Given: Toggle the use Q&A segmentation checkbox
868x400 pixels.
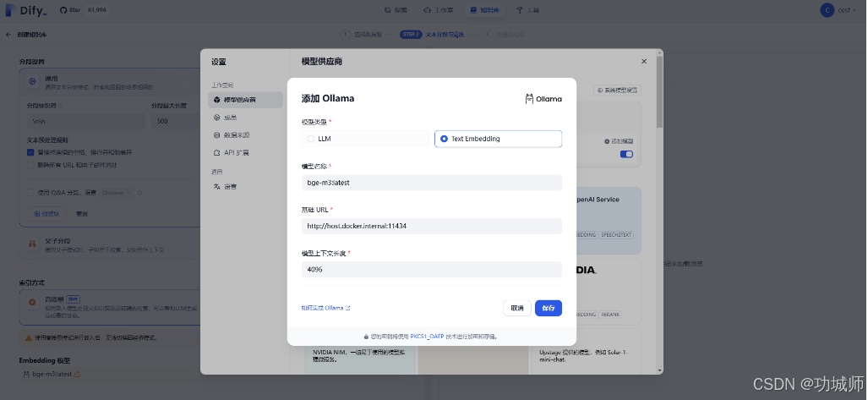Looking at the screenshot, I should 30,193.
